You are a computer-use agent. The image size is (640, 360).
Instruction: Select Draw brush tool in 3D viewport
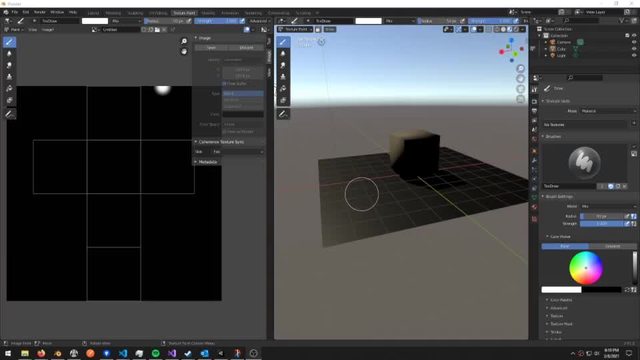[x=283, y=42]
